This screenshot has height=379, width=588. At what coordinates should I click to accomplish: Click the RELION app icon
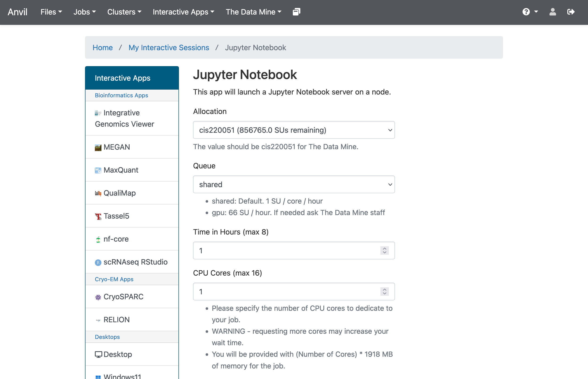pyautogui.click(x=98, y=320)
